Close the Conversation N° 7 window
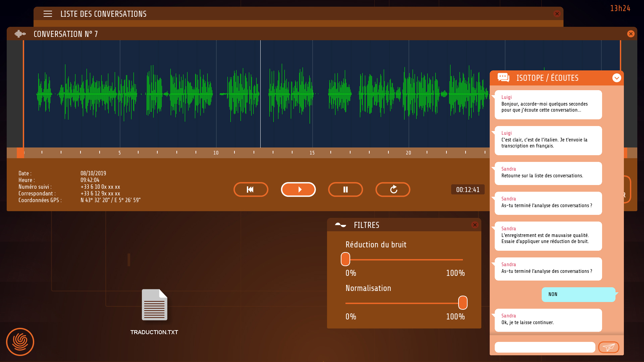Screen dimensions: 644x362 coord(631,34)
